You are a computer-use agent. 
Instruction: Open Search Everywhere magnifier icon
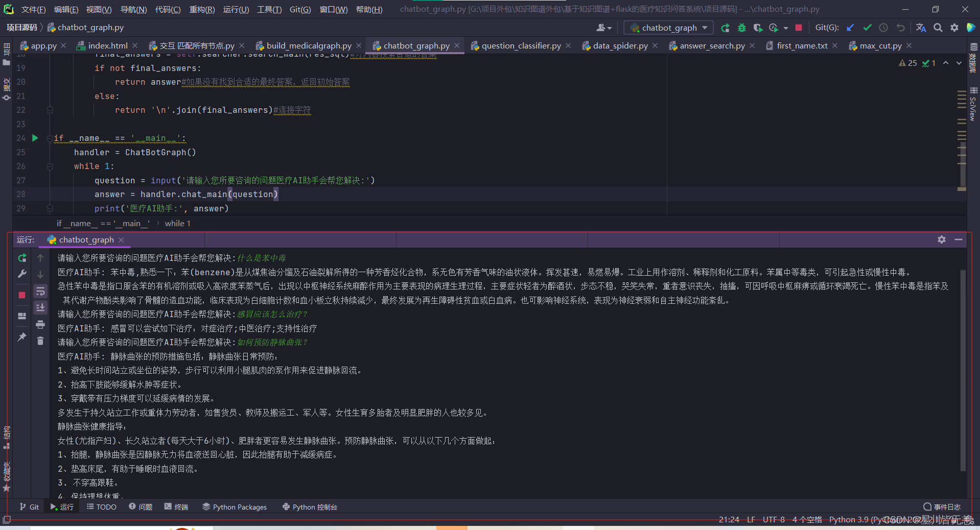938,28
